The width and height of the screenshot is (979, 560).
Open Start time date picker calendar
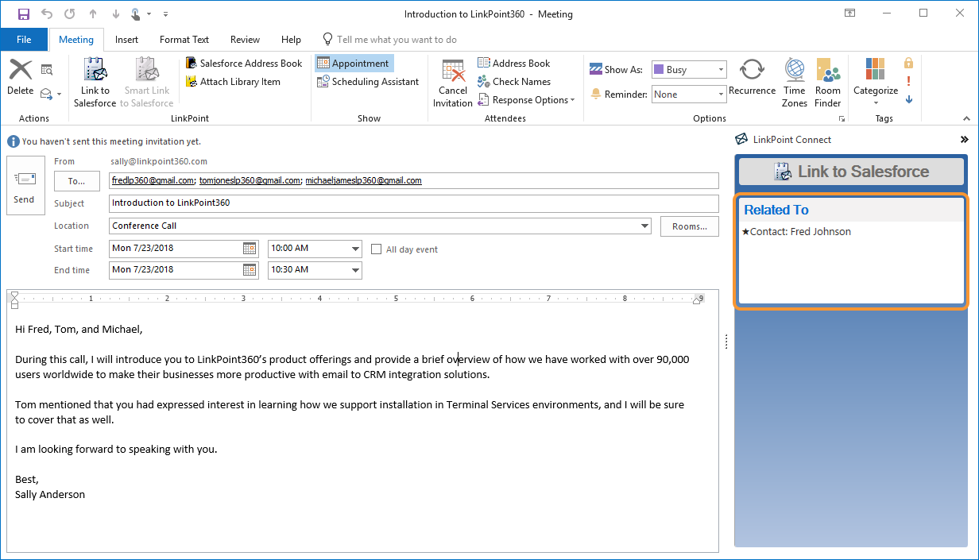click(x=250, y=249)
